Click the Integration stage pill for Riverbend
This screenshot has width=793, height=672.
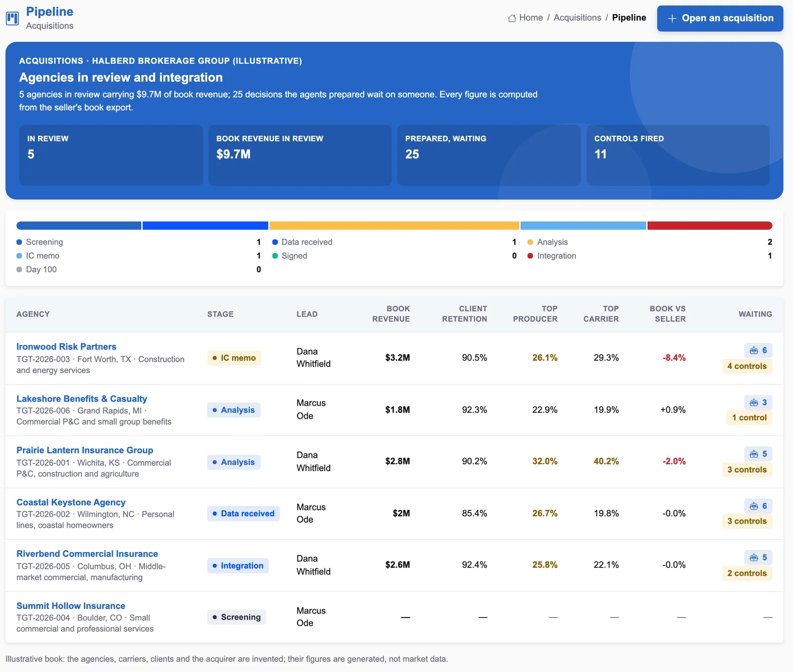click(x=238, y=565)
